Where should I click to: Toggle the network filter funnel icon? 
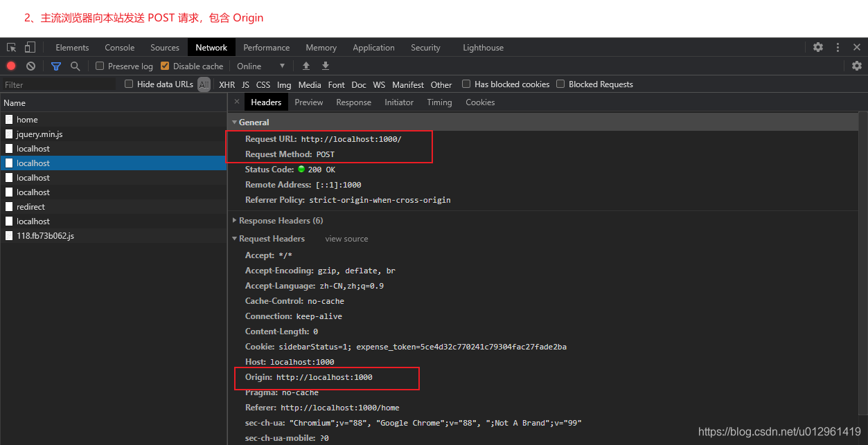(x=56, y=66)
